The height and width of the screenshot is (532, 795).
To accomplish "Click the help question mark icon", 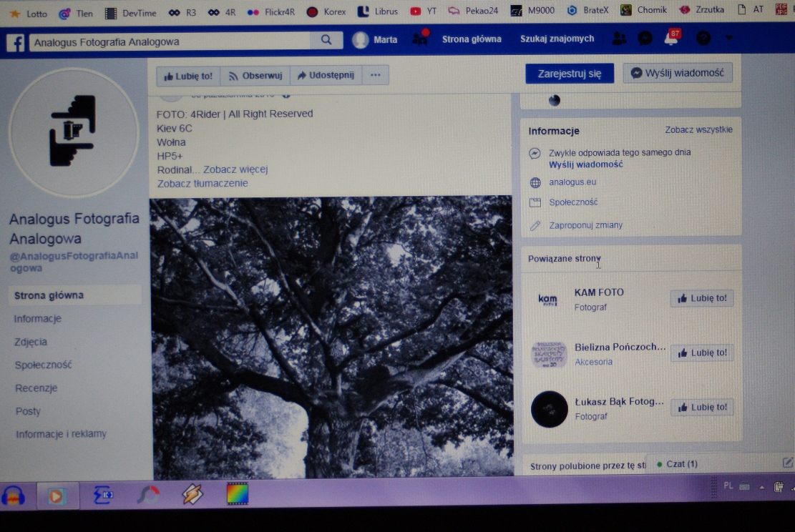I will pos(703,39).
